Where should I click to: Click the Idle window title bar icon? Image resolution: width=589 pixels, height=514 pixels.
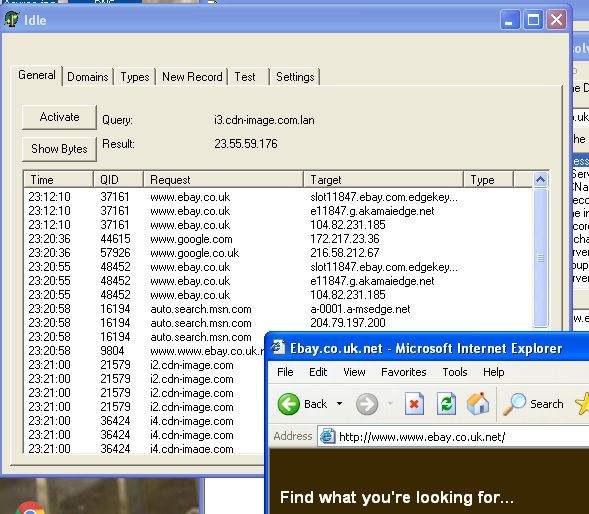tap(12, 19)
